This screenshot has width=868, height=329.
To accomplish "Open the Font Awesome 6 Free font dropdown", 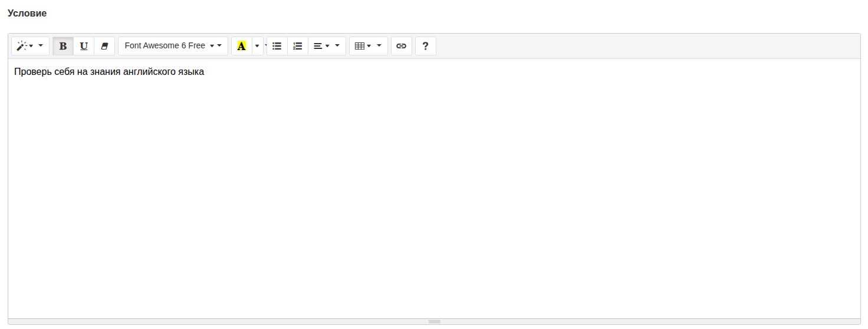I will [173, 46].
